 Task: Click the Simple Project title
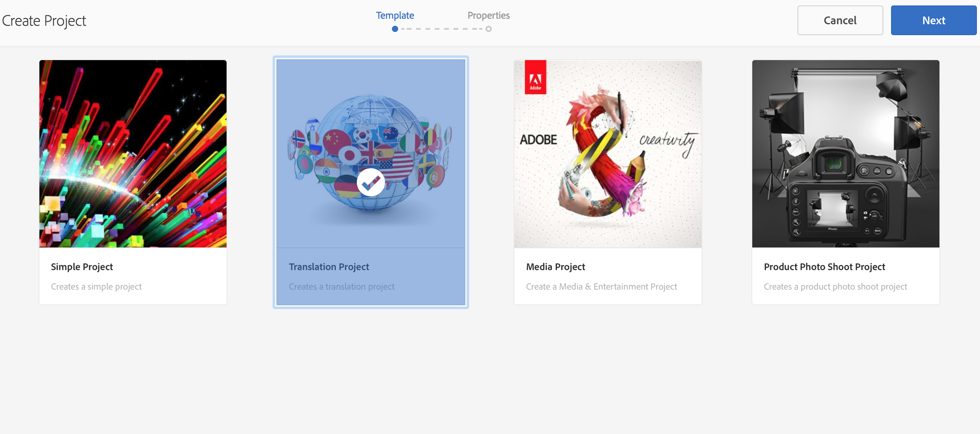coord(82,267)
